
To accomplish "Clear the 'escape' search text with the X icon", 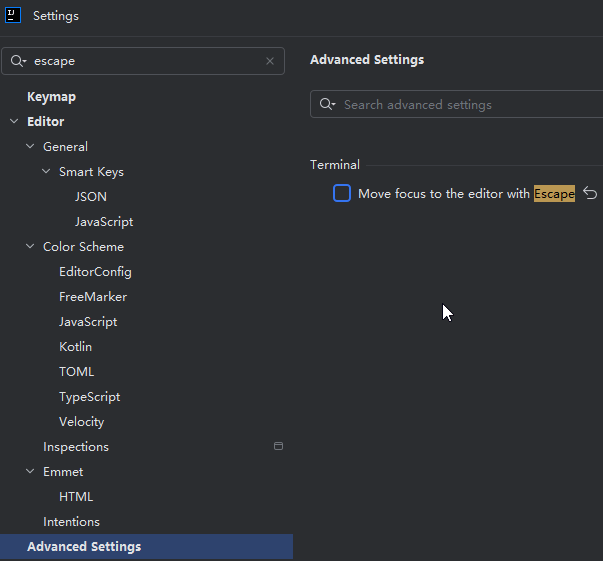I will click(x=270, y=61).
